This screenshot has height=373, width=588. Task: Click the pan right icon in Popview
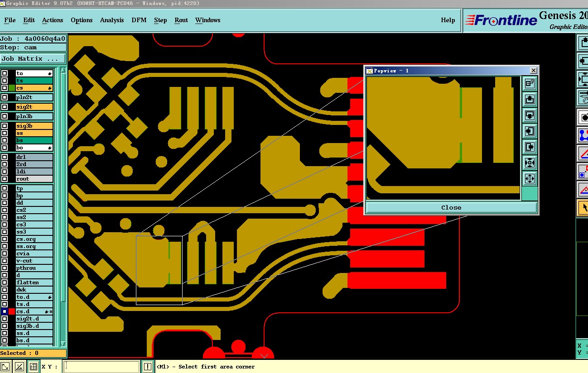coord(530,147)
